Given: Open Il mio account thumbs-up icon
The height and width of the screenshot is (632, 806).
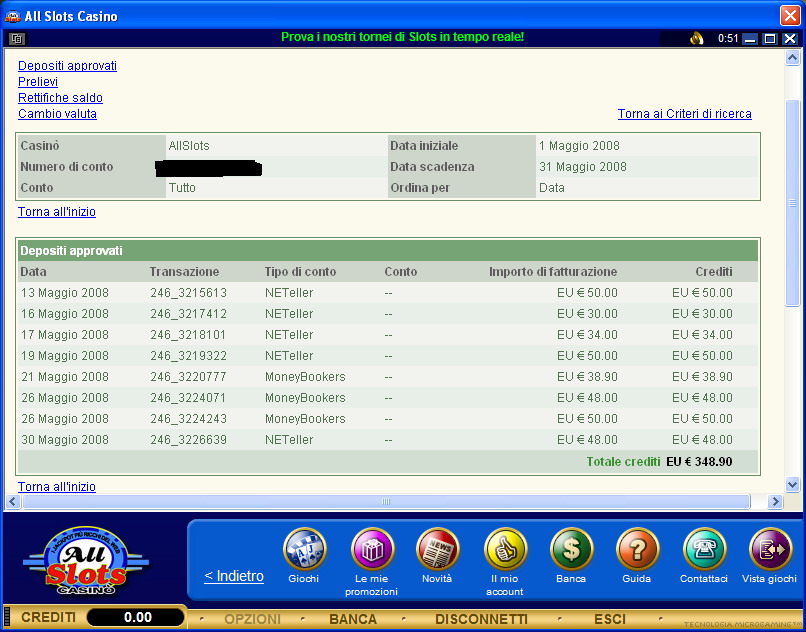Looking at the screenshot, I should pos(505,549).
